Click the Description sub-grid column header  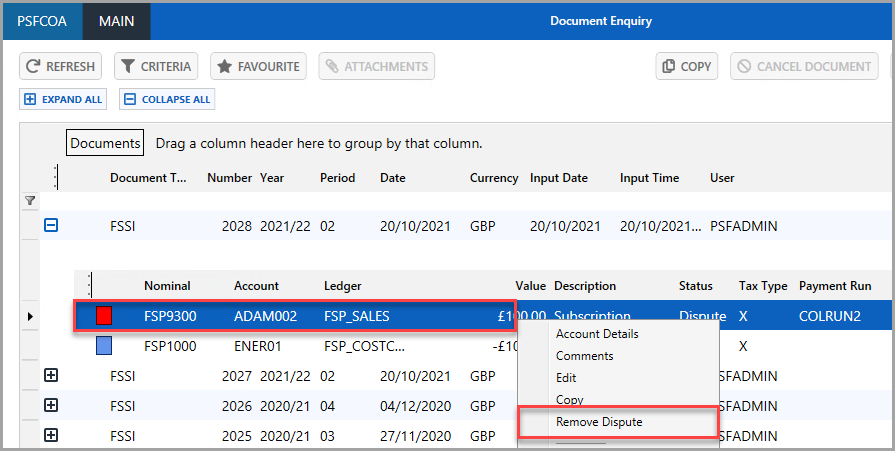coord(585,286)
